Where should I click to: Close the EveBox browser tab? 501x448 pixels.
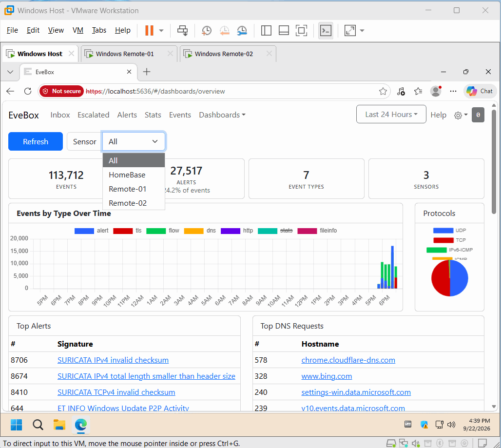(x=129, y=72)
